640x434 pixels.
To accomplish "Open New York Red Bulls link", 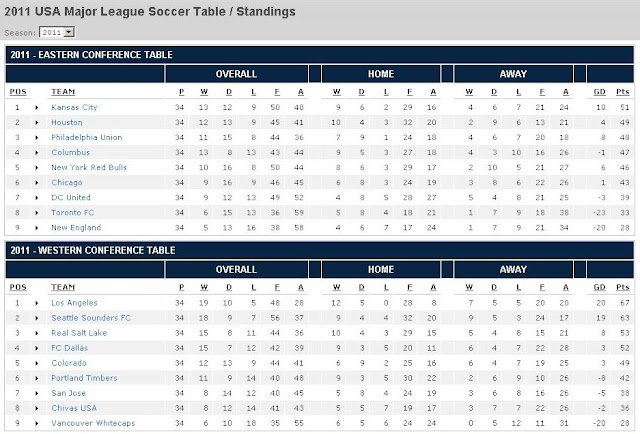I will 89,167.
